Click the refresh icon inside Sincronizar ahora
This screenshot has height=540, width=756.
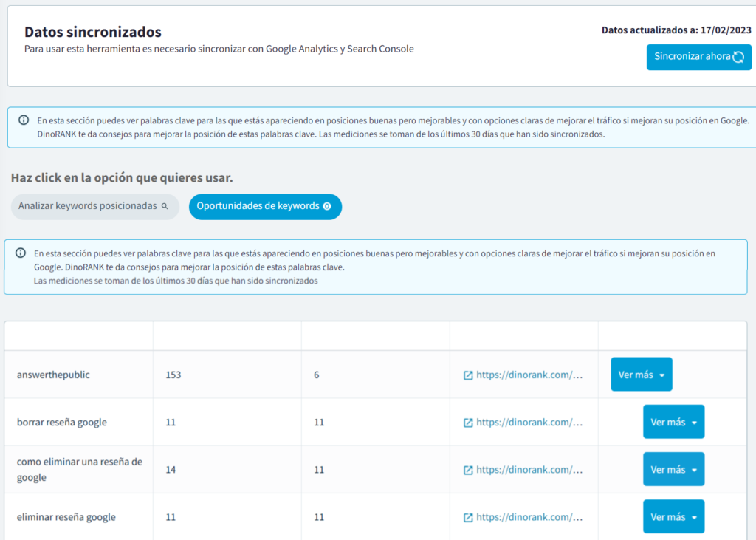[x=738, y=57]
